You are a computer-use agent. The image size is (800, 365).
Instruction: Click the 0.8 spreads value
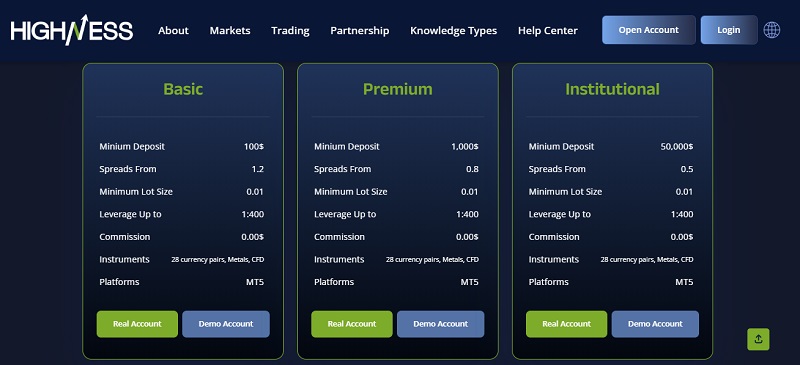pos(472,169)
